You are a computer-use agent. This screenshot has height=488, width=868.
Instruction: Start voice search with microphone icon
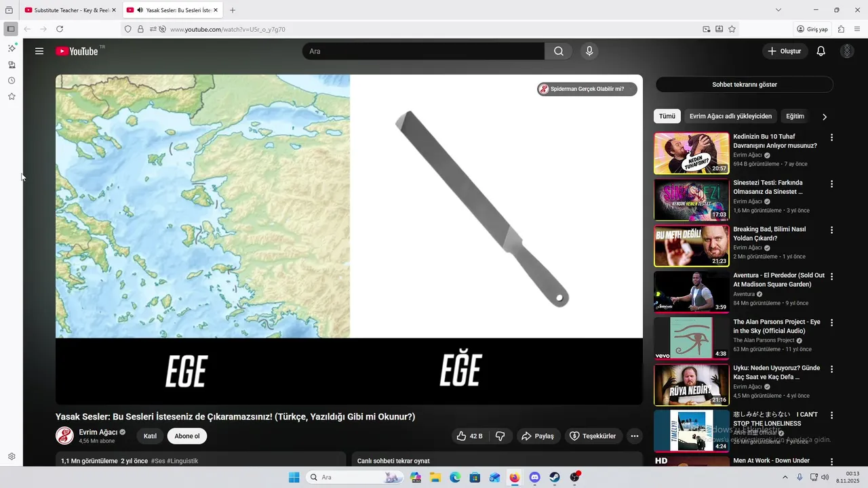(589, 51)
